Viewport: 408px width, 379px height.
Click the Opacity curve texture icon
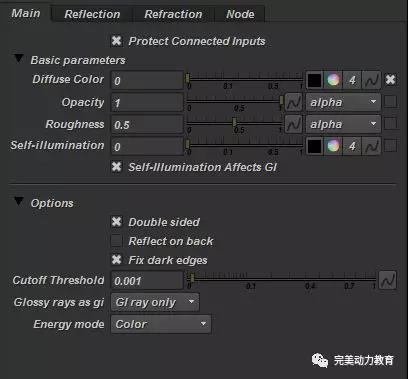pos(294,102)
